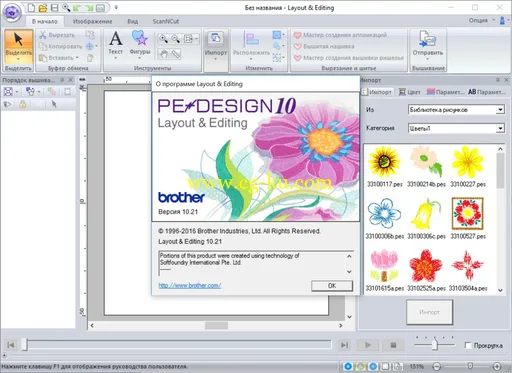Click third blue view mode icon in status bar
This screenshot has height=373, width=512.
[x=373, y=366]
